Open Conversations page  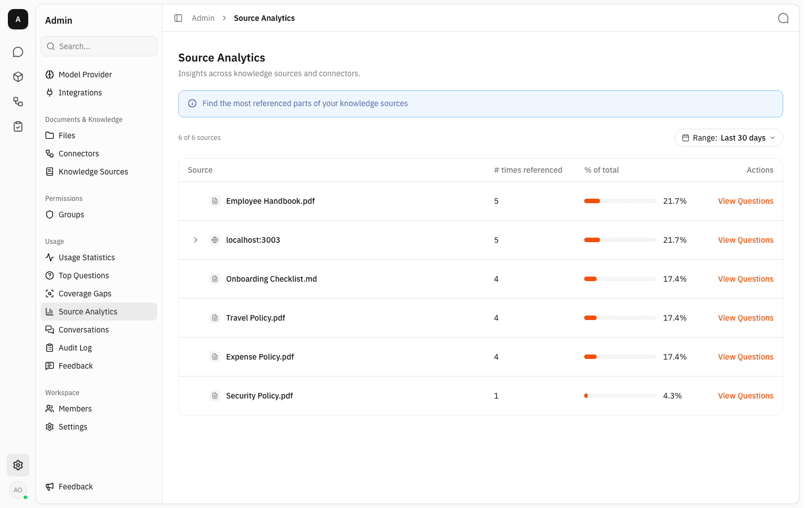pyautogui.click(x=99, y=330)
